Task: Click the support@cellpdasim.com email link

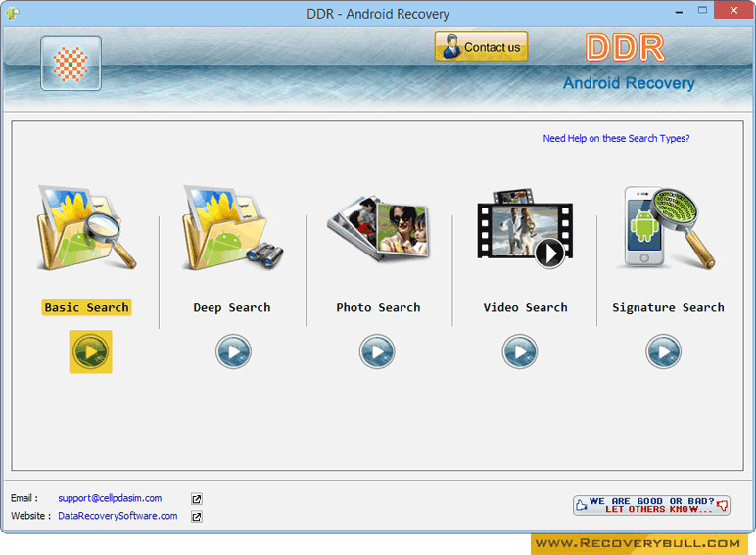Action: click(110, 498)
